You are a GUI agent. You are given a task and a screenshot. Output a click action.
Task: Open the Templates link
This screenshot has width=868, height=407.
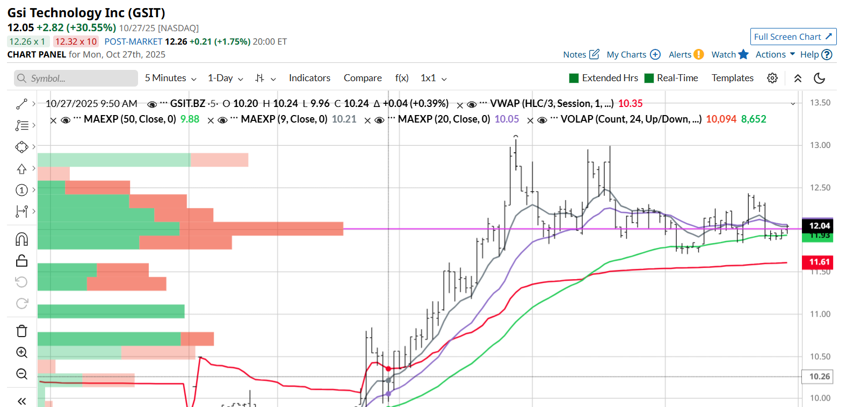tap(732, 78)
